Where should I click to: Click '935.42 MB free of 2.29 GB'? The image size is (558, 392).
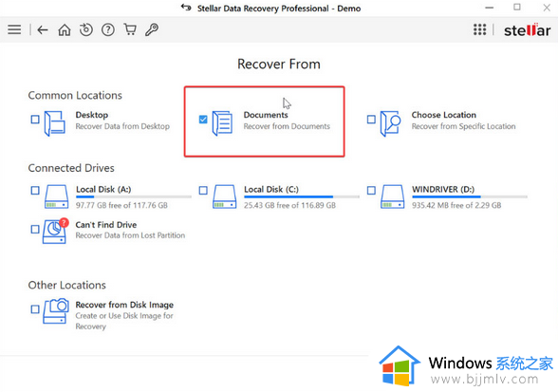(x=456, y=205)
